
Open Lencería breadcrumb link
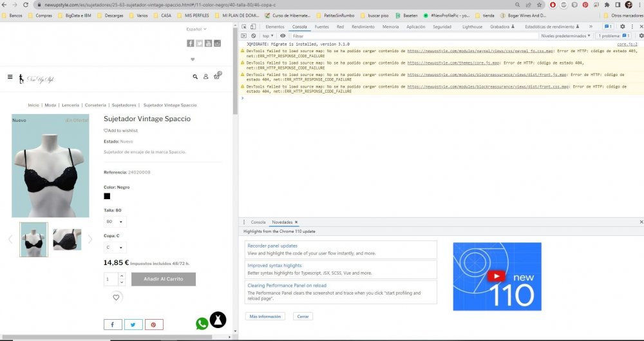pos(71,105)
